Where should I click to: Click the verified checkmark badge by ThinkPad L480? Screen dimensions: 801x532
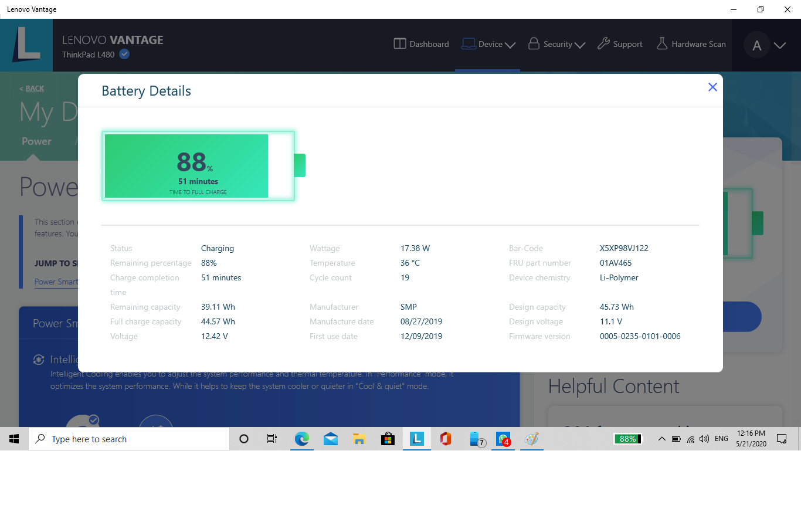(124, 54)
